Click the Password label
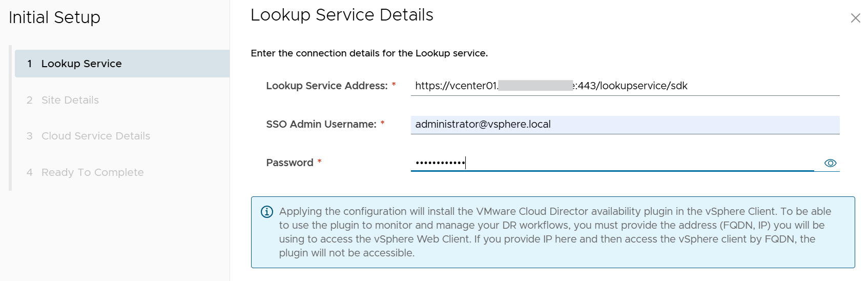Screen dimensions: 868x281 tap(290, 163)
